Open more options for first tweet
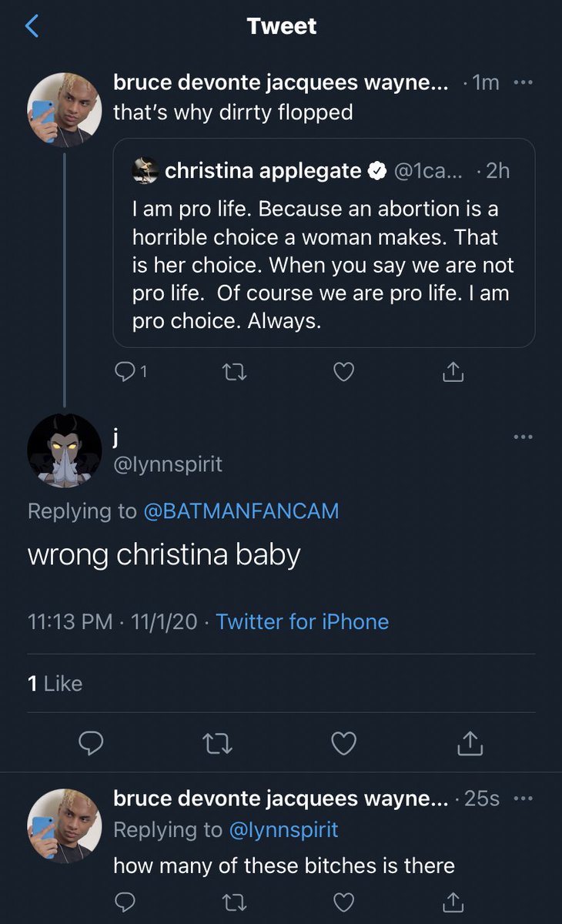 coord(523,83)
